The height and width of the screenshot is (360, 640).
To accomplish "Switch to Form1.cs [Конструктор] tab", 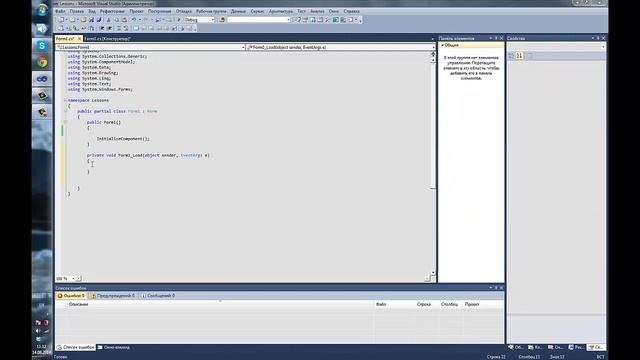I will (x=107, y=39).
